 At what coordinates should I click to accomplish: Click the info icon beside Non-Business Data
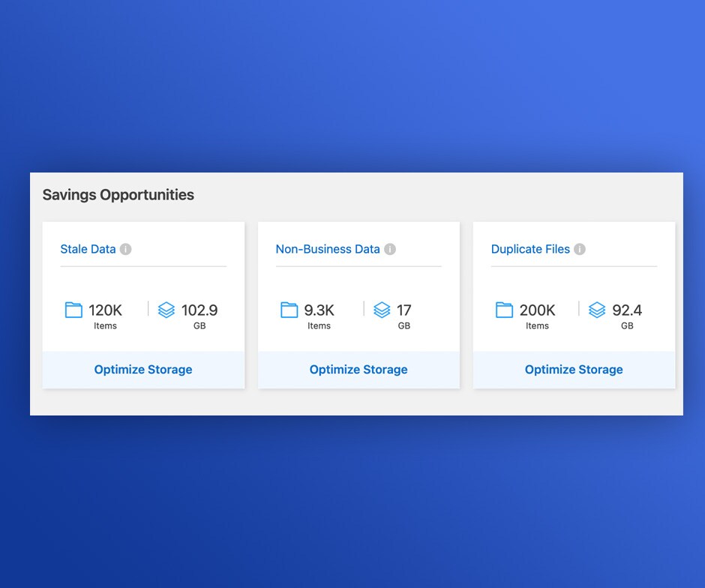[x=390, y=249]
